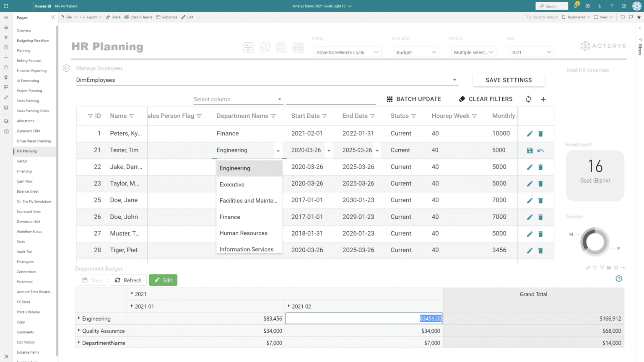The width and height of the screenshot is (644, 362).
Task: Undo Tester, Tim's changes with the revert arrow
Action: coord(540,150)
